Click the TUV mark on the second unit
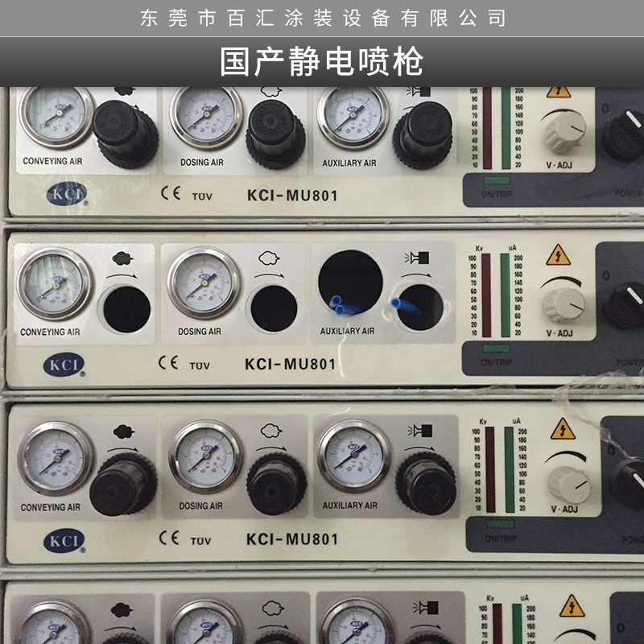The height and width of the screenshot is (644, 644). pyautogui.click(x=200, y=365)
